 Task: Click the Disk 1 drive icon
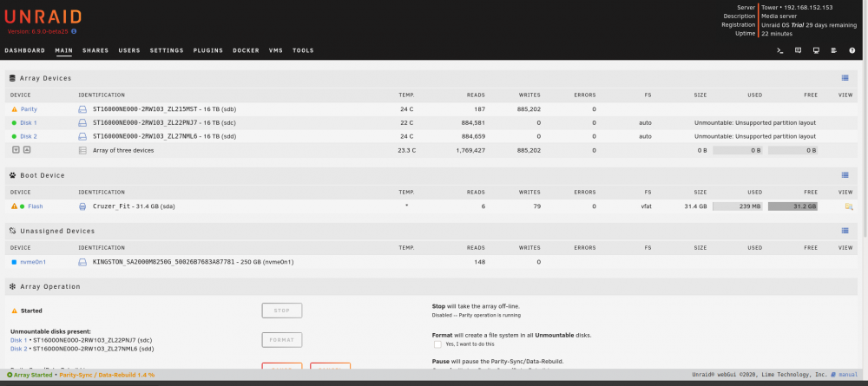[x=82, y=123]
